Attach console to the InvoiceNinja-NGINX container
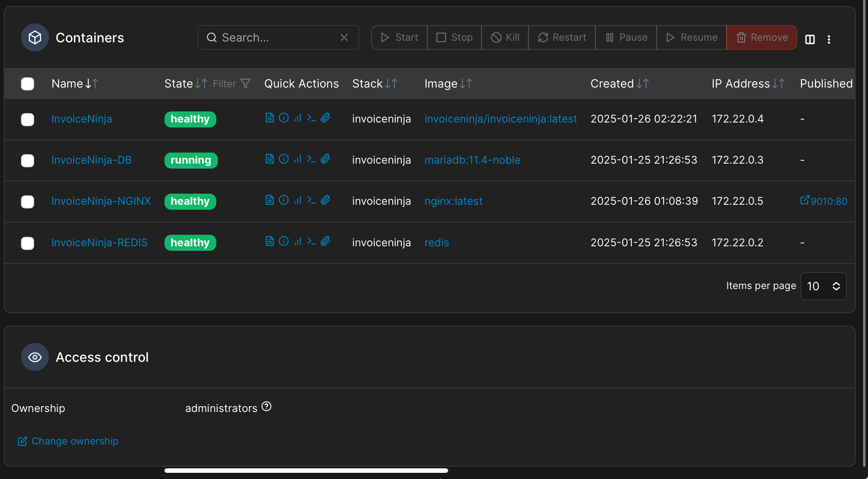Viewport: 868px width, 479px height. [326, 200]
